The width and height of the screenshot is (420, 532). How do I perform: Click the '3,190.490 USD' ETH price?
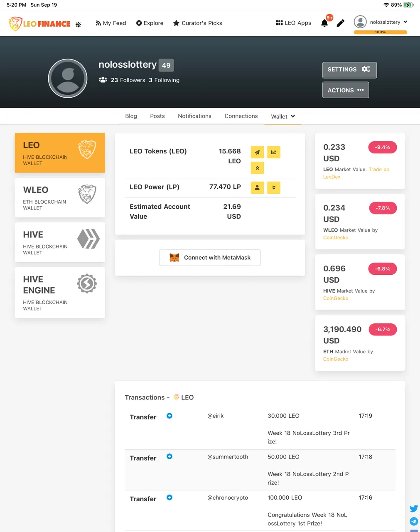tap(342, 335)
